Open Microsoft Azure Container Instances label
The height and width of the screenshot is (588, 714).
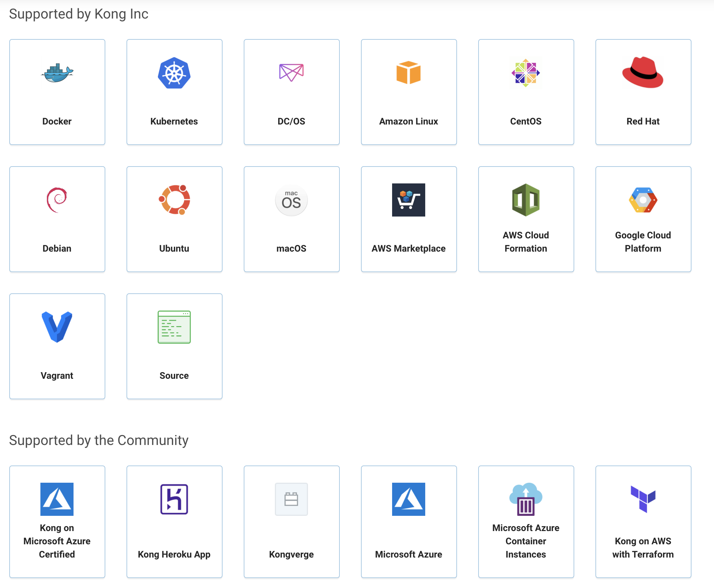click(x=526, y=541)
